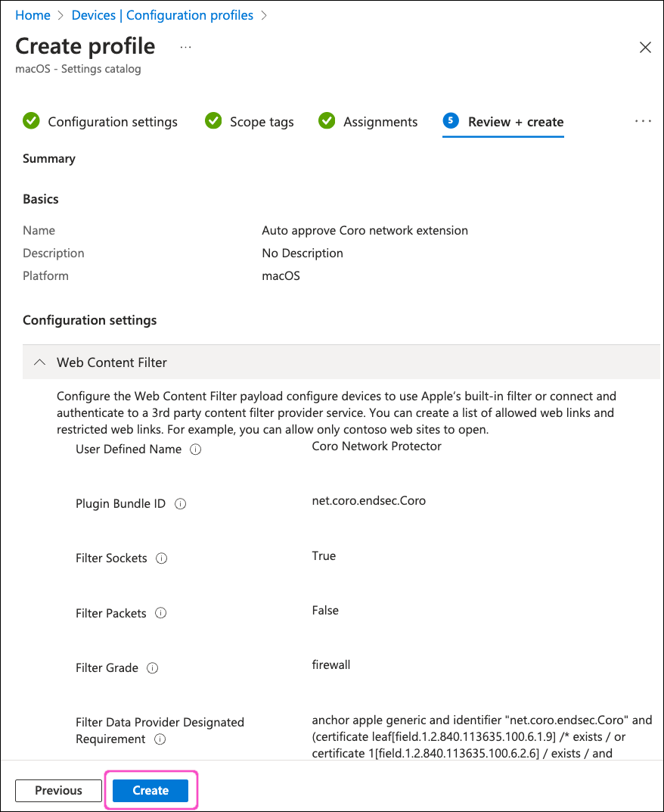
Task: Select the Review + create tab
Action: [515, 122]
